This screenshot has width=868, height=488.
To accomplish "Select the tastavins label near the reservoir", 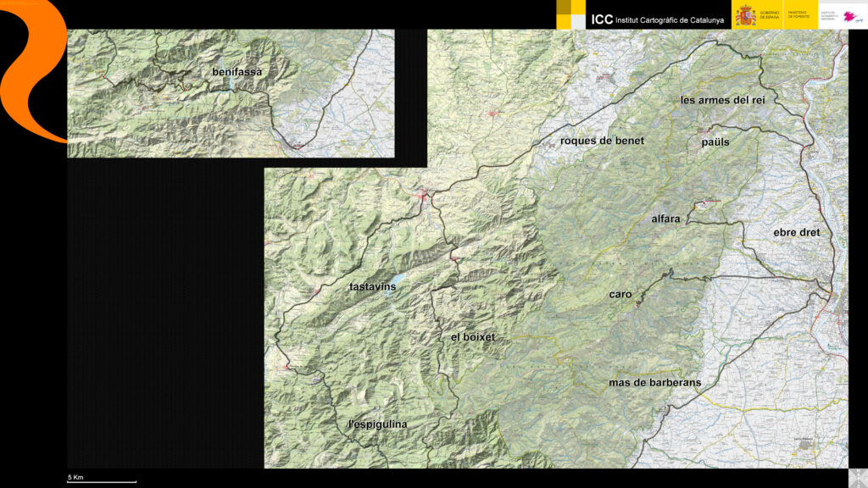I will tap(373, 287).
